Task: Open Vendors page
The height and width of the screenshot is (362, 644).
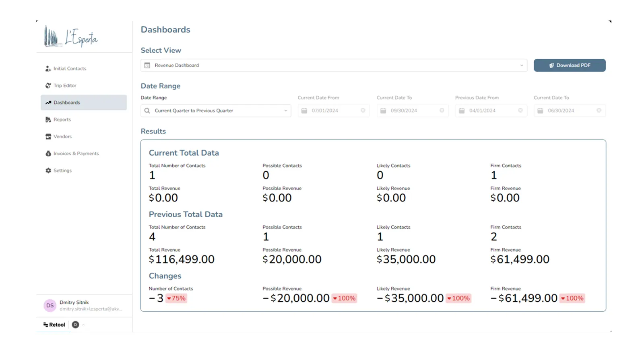Action: tap(84, 137)
